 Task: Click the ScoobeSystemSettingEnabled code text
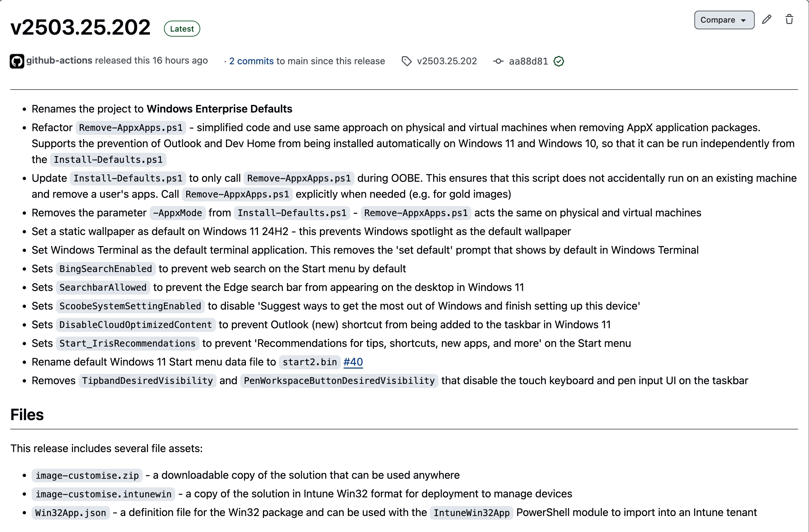pyautogui.click(x=130, y=306)
